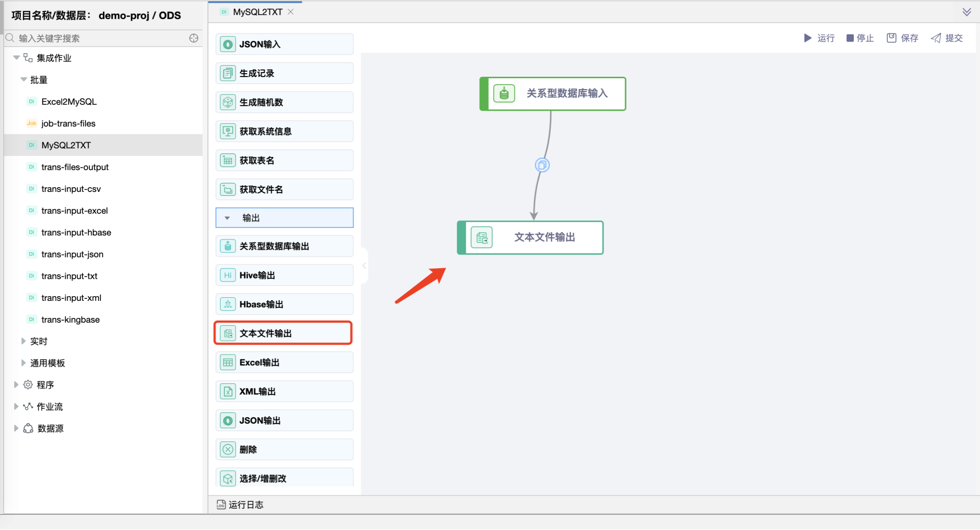Screen dimensions: 980x530
Task: Click the Hive输出 component icon
Action: [x=228, y=275]
